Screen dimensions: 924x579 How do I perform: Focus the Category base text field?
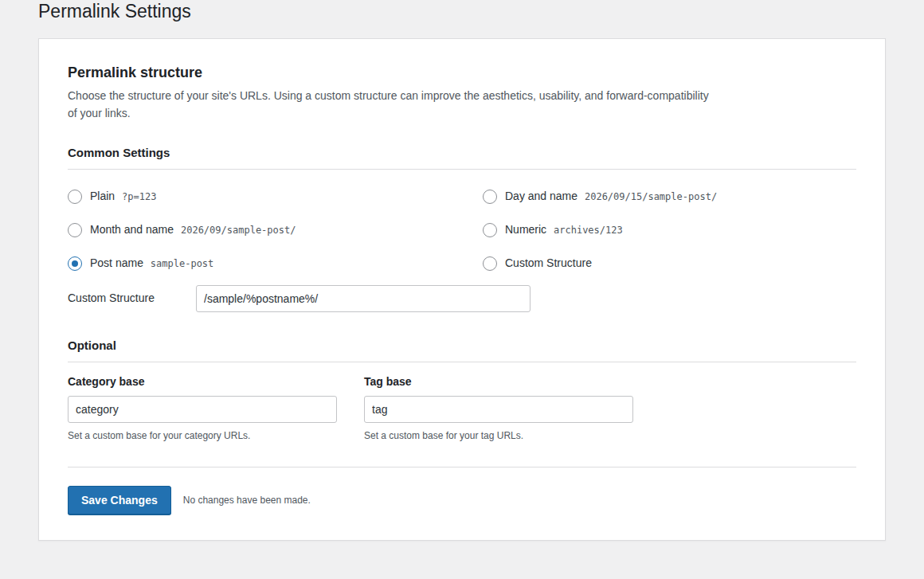[202, 409]
